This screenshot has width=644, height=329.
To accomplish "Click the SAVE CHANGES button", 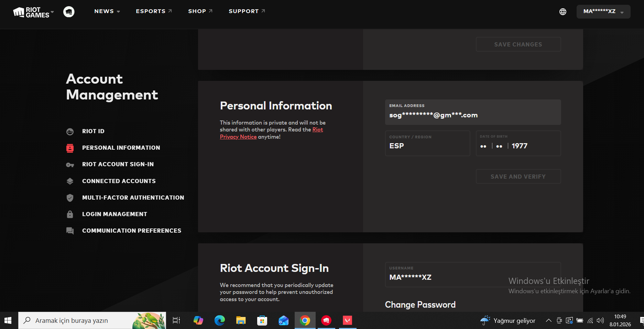I will coord(518,44).
